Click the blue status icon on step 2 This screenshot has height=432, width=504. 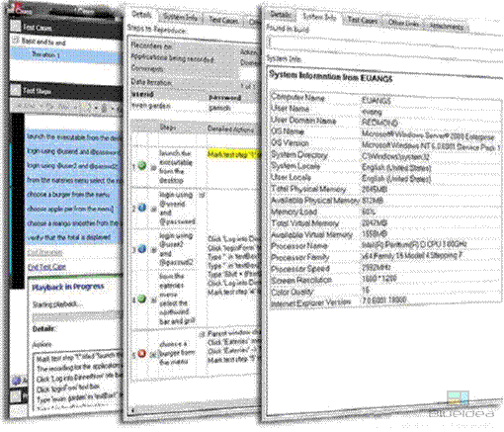142,208
